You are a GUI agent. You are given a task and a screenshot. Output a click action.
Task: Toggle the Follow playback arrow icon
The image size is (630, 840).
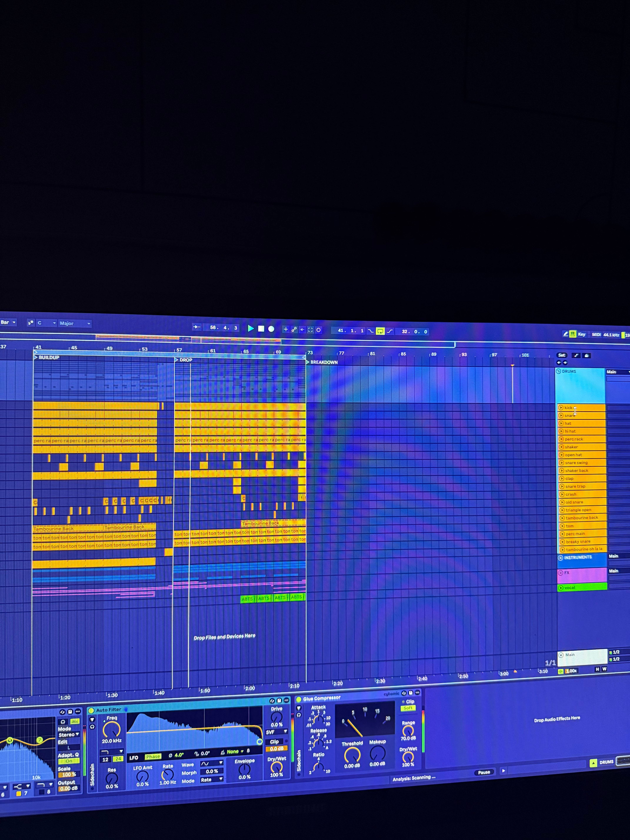click(x=197, y=327)
